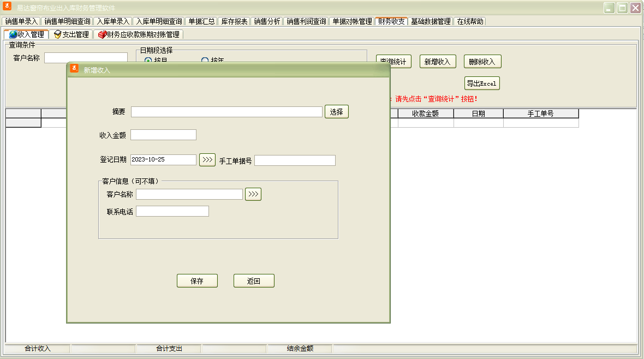Open the 在线帮助 tab
The image size is (644, 359).
pos(470,21)
